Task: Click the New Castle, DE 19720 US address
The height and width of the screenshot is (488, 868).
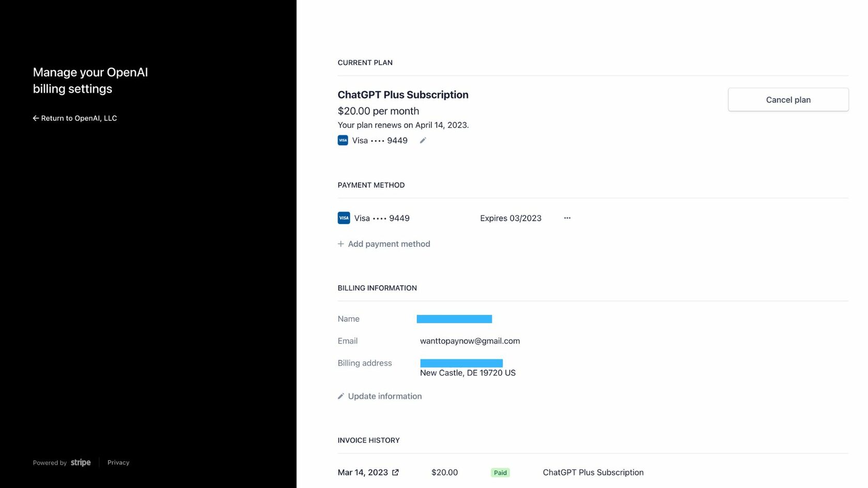Action: [x=468, y=373]
